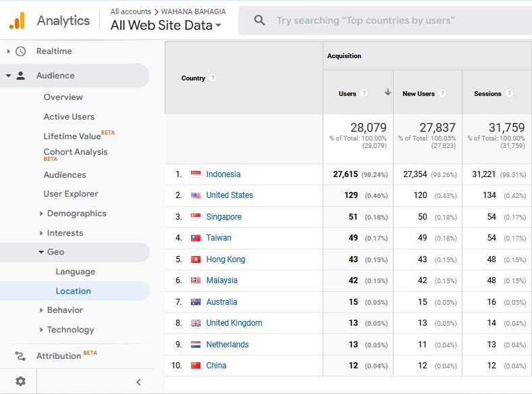Click the help icon beside New Users

[442, 93]
